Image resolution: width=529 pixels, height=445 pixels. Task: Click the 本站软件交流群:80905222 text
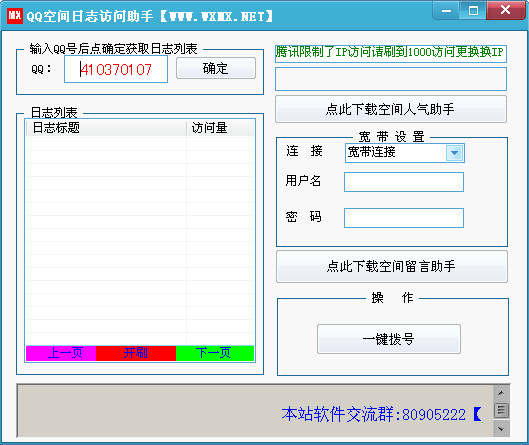pyautogui.click(x=373, y=414)
